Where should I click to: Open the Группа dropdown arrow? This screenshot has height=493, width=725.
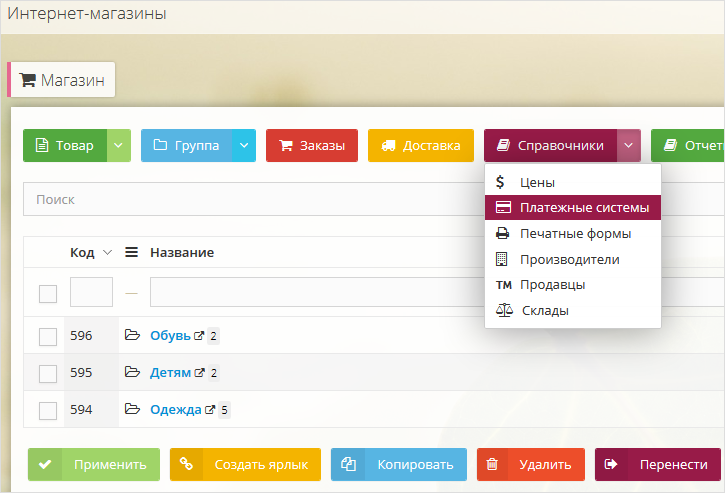(244, 145)
